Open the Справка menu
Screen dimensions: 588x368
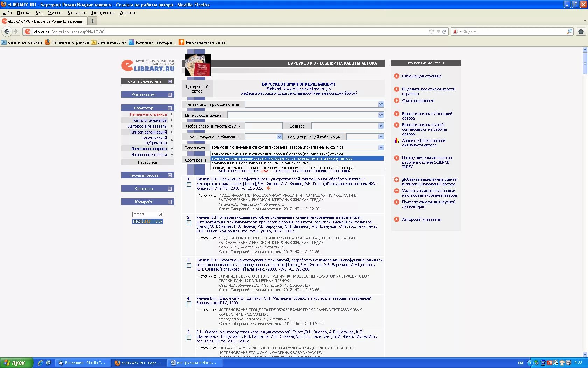pyautogui.click(x=127, y=13)
